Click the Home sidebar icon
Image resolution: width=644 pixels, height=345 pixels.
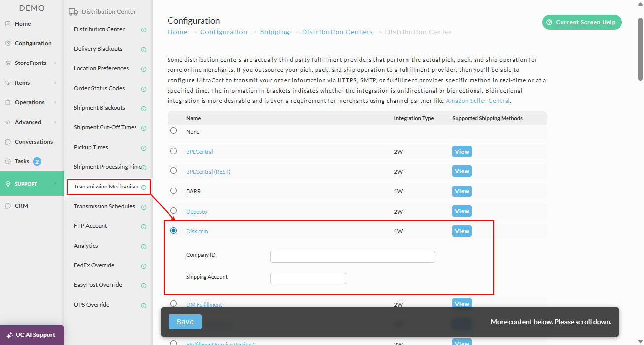click(8, 24)
